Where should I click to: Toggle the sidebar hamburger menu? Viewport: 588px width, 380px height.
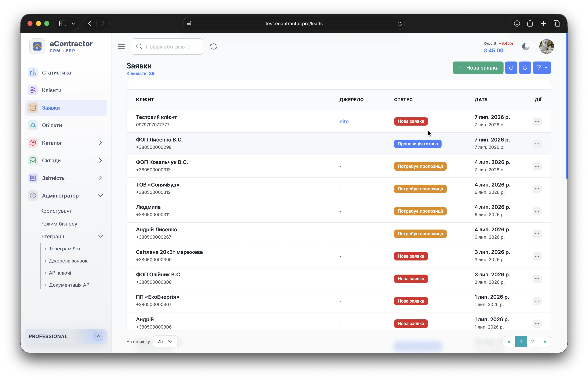121,46
